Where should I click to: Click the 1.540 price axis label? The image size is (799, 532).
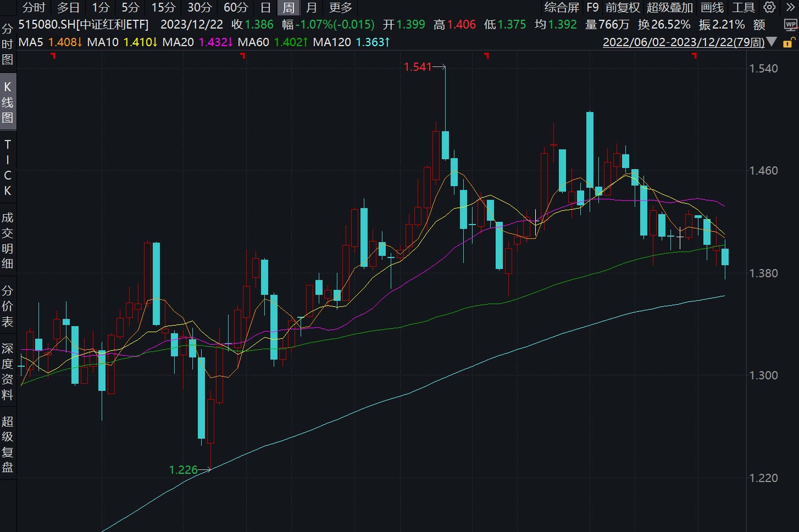(x=764, y=69)
